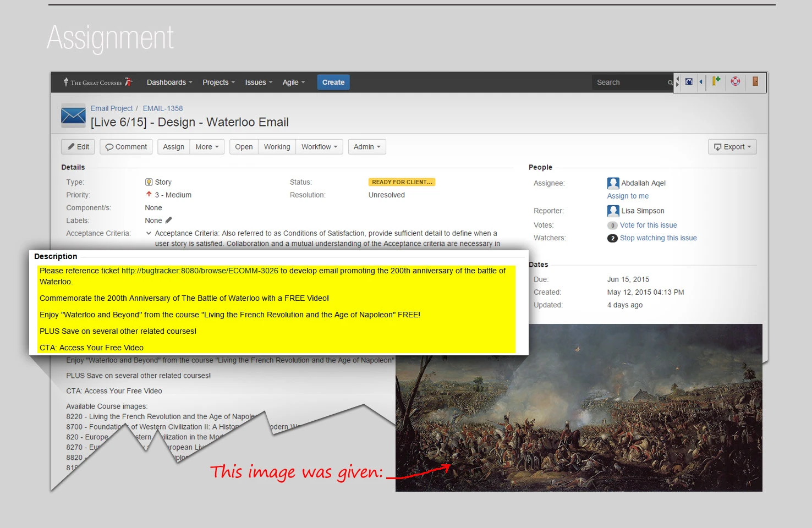Expand the More actions dropdown
The image size is (812, 528).
tap(207, 147)
